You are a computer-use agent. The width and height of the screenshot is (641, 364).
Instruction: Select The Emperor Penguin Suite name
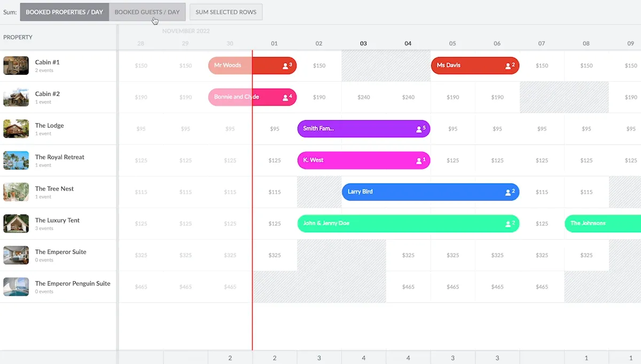pos(73,283)
